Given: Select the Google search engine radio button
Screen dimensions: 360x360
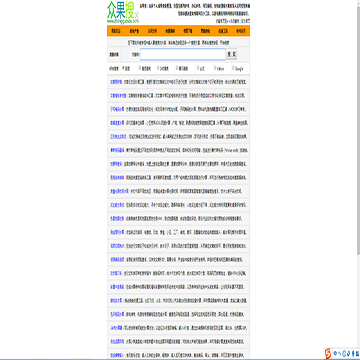Looking at the screenshot, I should [233, 68].
